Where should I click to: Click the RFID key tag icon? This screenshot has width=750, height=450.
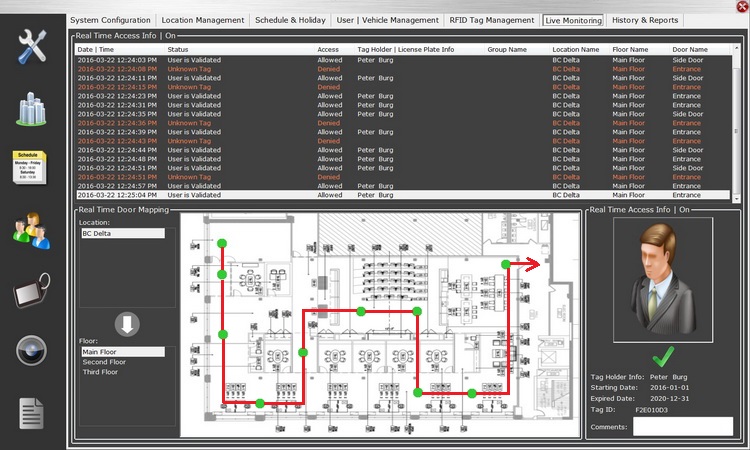(33, 292)
